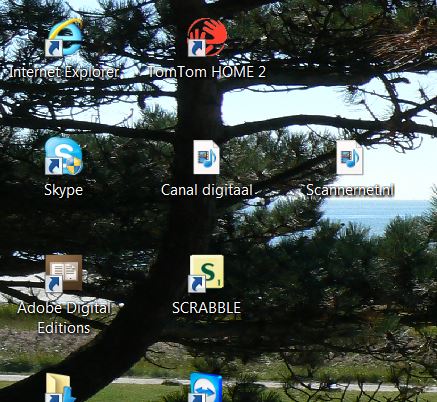Click the shortcut arrow on the Internet Explorer icon

54,48
